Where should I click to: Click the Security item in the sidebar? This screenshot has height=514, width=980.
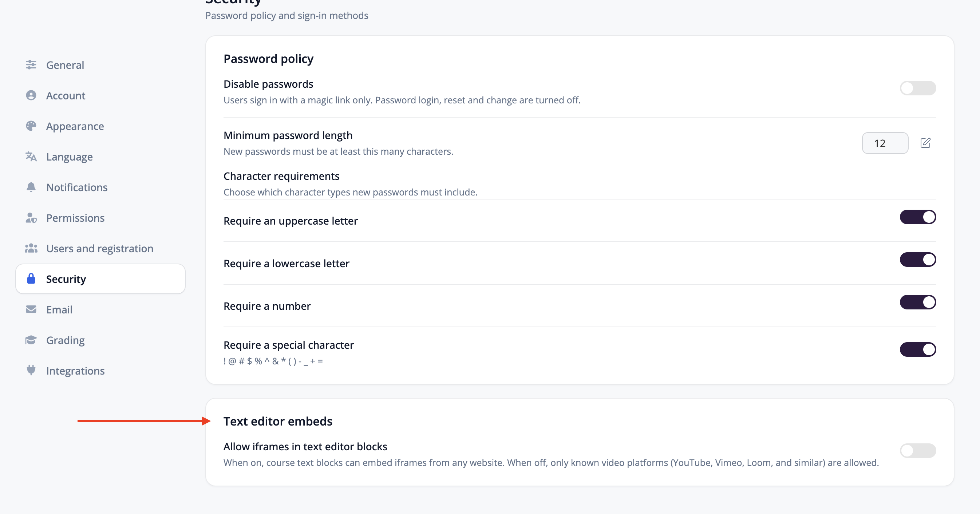[x=100, y=279]
